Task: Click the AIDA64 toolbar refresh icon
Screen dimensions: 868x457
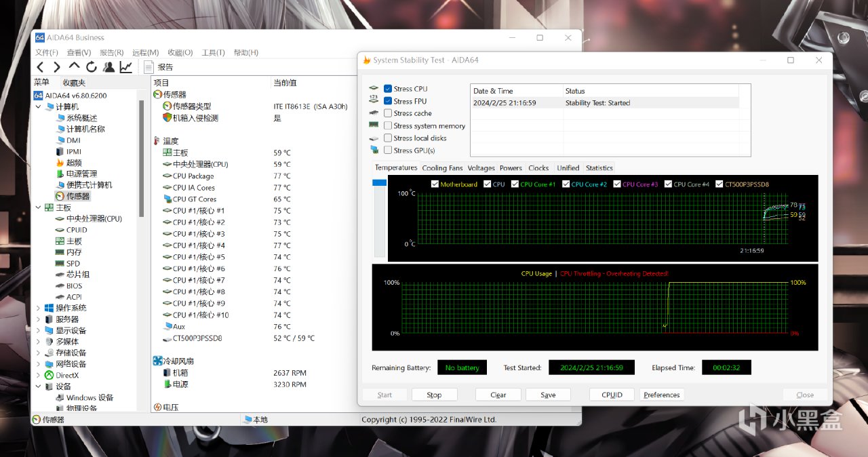Action: click(x=92, y=66)
